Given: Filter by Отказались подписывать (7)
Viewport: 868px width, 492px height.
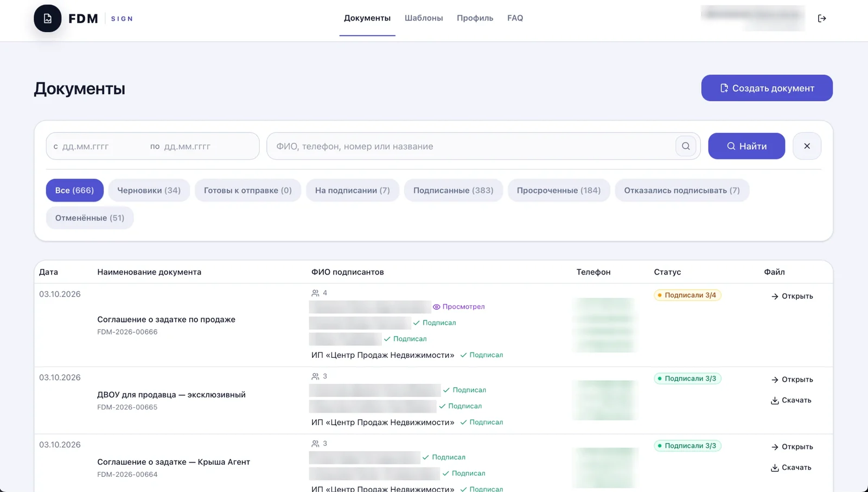Looking at the screenshot, I should coord(681,191).
